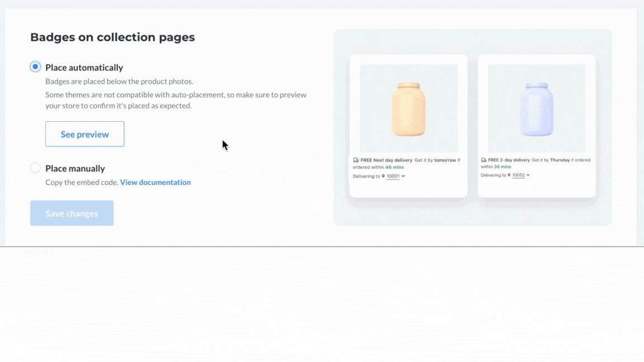
Task: Click the truck icon beside FREE 2-day delivery
Action: 484,160
